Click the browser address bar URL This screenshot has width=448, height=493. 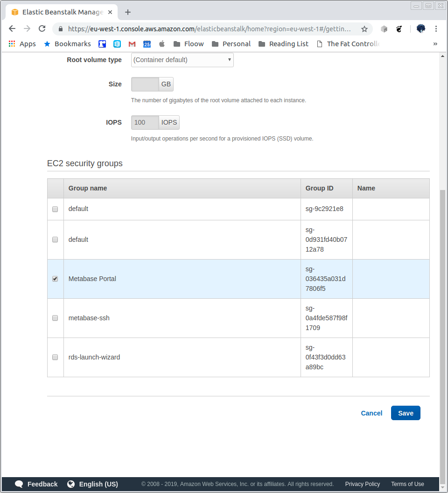210,29
